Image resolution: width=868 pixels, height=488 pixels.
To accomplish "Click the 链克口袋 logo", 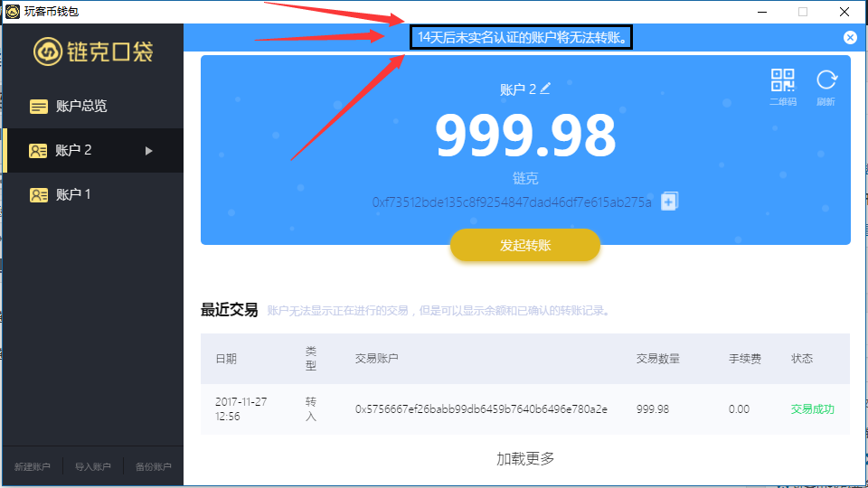I will pos(93,52).
